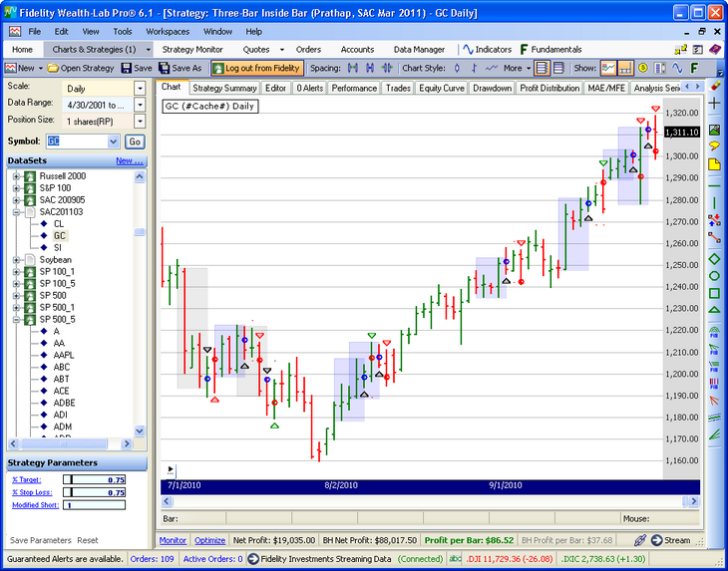Viewport: 728px width, 571px height.
Task: Click the Go button
Action: (x=135, y=142)
